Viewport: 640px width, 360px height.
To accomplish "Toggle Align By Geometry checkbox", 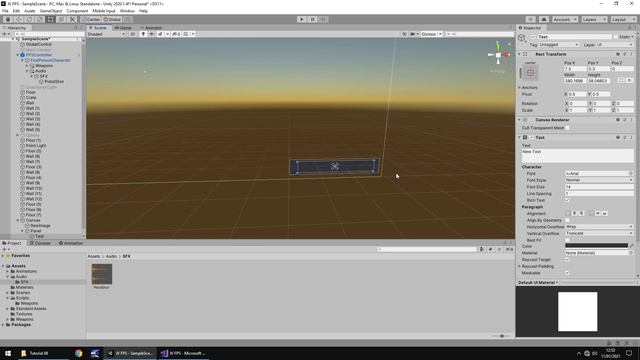I will 567,220.
